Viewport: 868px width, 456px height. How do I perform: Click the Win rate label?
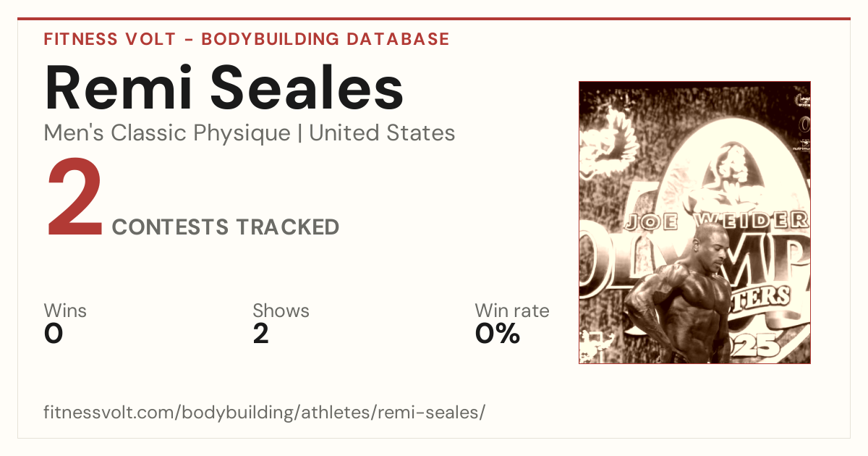[511, 311]
